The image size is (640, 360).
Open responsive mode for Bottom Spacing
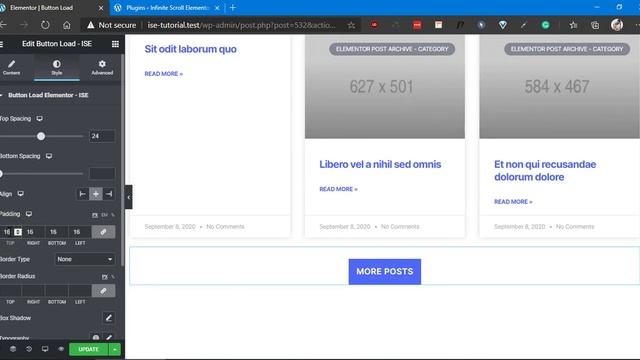49,156
